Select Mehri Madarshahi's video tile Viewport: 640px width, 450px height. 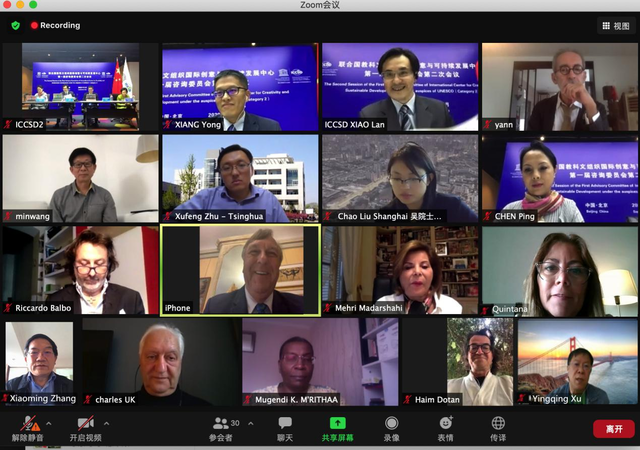(x=400, y=270)
